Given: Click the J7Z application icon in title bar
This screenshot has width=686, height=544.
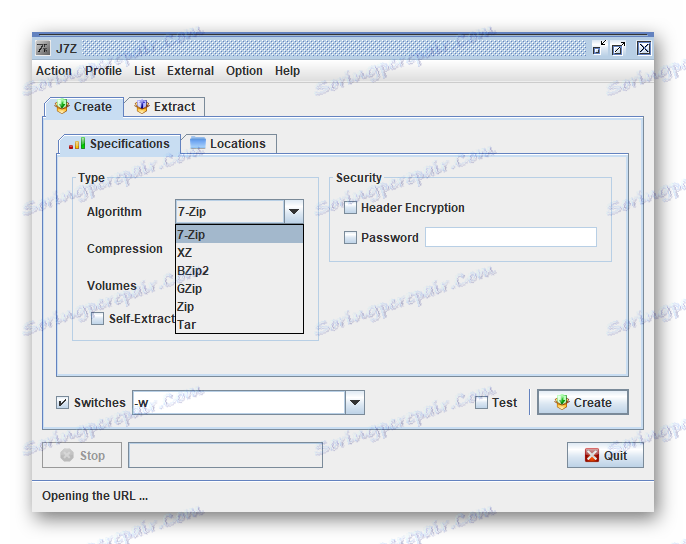Looking at the screenshot, I should [x=43, y=48].
